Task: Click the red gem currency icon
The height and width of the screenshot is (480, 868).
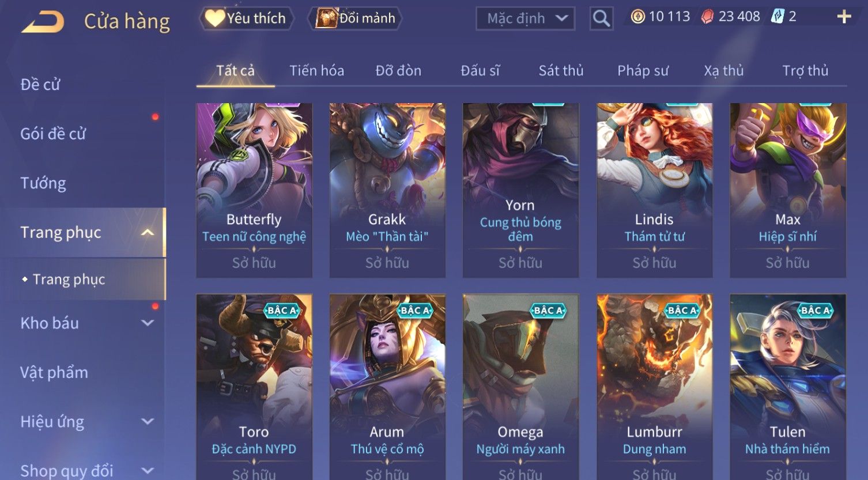Action: click(x=707, y=17)
